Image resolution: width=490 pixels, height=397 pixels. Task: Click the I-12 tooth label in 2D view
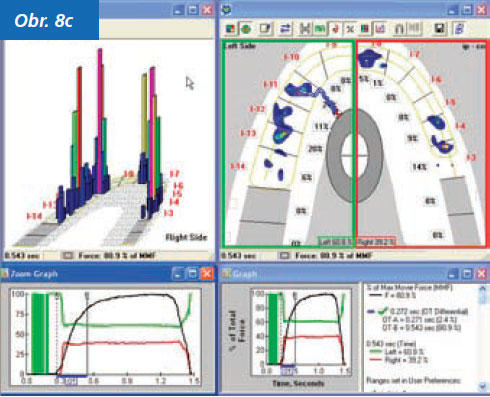257,109
